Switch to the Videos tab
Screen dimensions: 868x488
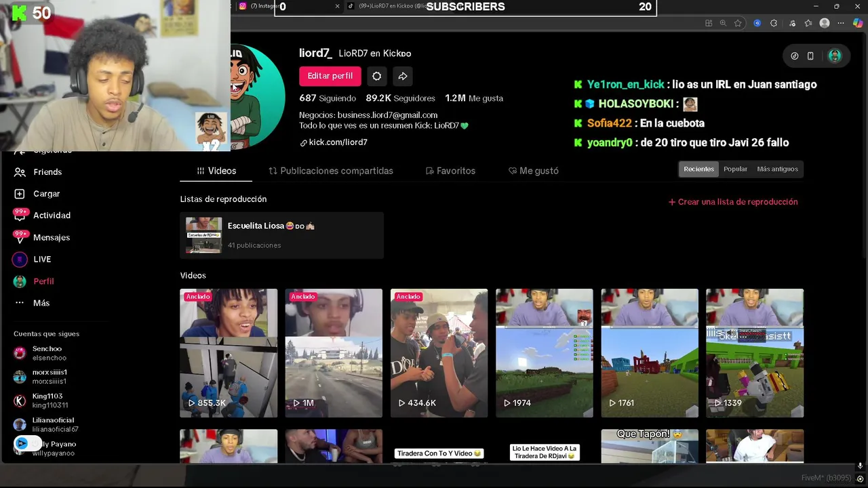(216, 171)
